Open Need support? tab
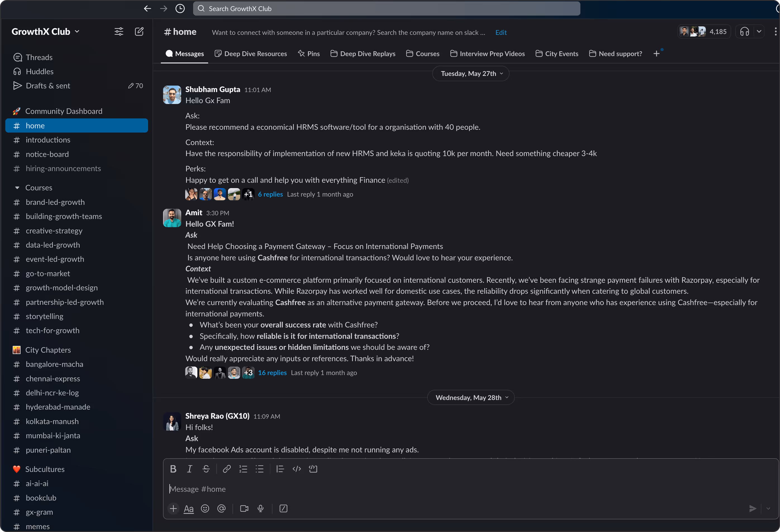The height and width of the screenshot is (532, 780). coord(616,54)
